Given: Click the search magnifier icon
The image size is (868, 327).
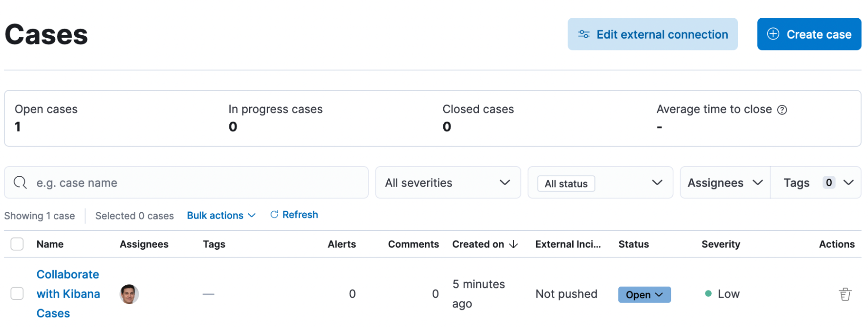Looking at the screenshot, I should coord(20,183).
